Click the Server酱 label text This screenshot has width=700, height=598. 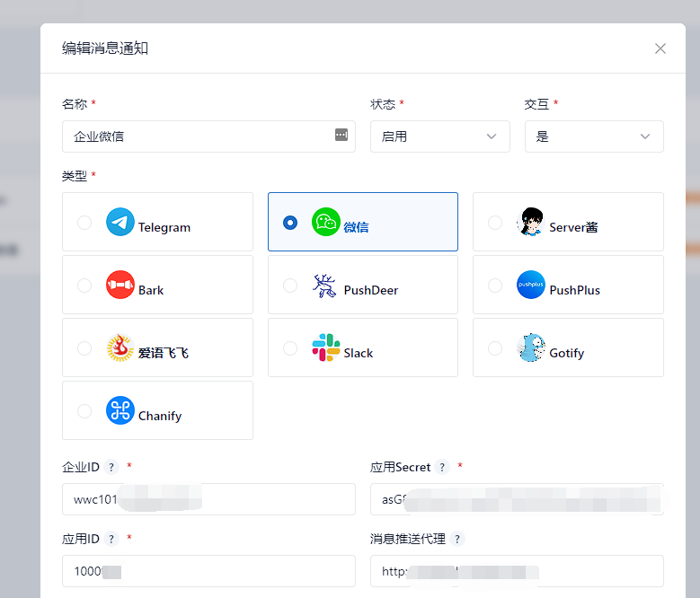573,227
